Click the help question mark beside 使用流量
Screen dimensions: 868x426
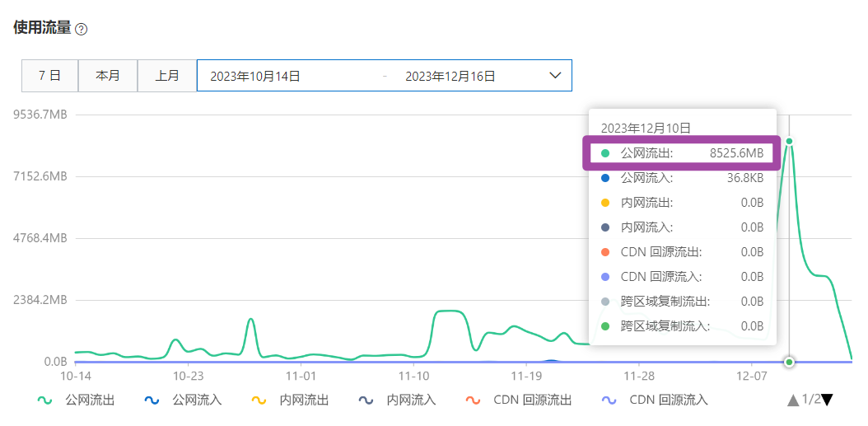[81, 29]
